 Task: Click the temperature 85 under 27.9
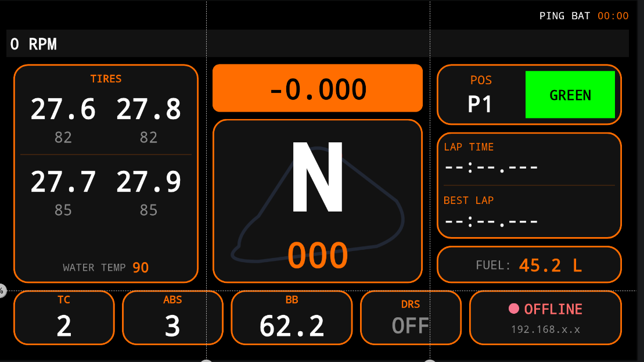click(x=148, y=210)
